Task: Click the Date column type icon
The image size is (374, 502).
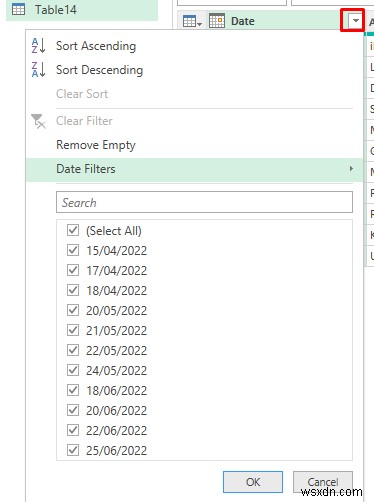Action: click(217, 21)
